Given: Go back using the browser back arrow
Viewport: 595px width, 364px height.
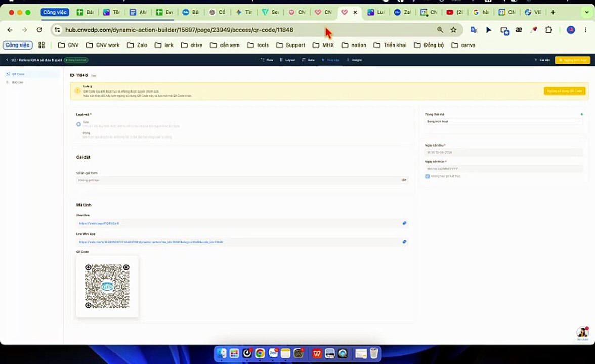Looking at the screenshot, I should tap(10, 30).
